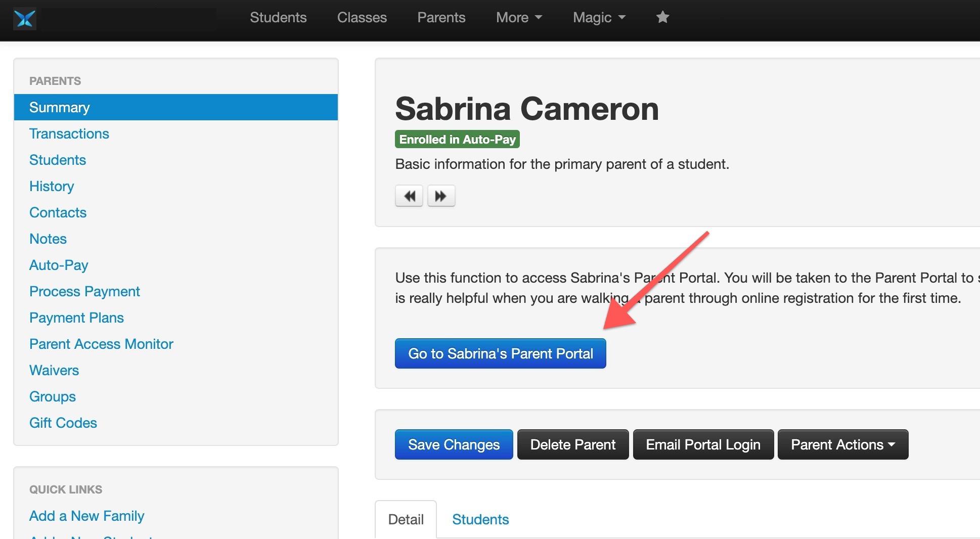Go to next parent with the forward arrow

[x=441, y=196]
